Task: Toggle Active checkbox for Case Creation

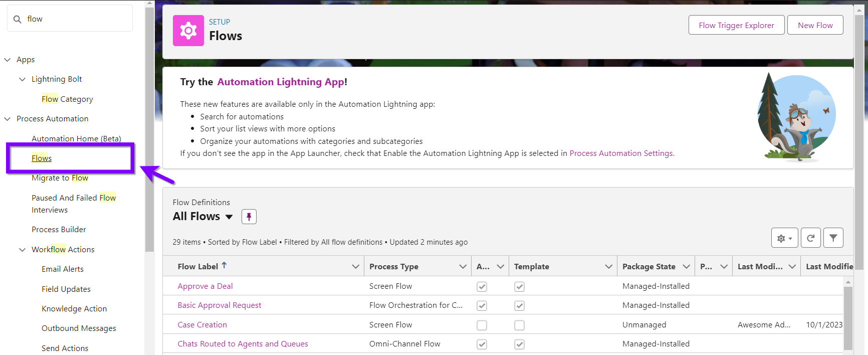Action: 482,325
